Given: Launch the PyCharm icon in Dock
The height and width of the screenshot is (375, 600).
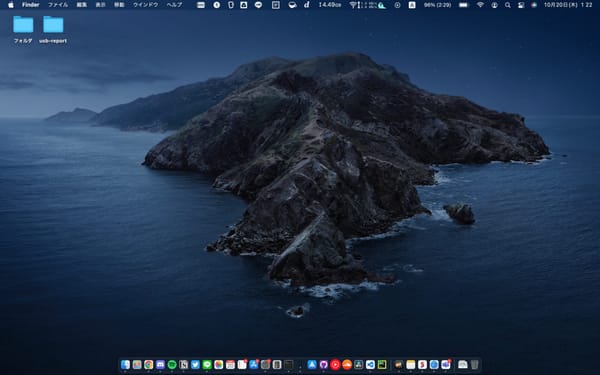Looking at the screenshot, I should 382,365.
